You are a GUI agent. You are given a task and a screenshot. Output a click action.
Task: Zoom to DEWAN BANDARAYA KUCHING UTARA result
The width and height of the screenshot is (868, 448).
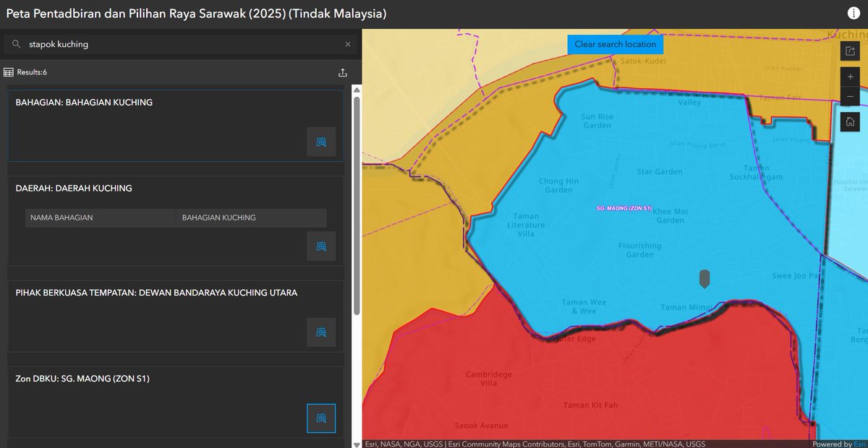[x=320, y=332]
